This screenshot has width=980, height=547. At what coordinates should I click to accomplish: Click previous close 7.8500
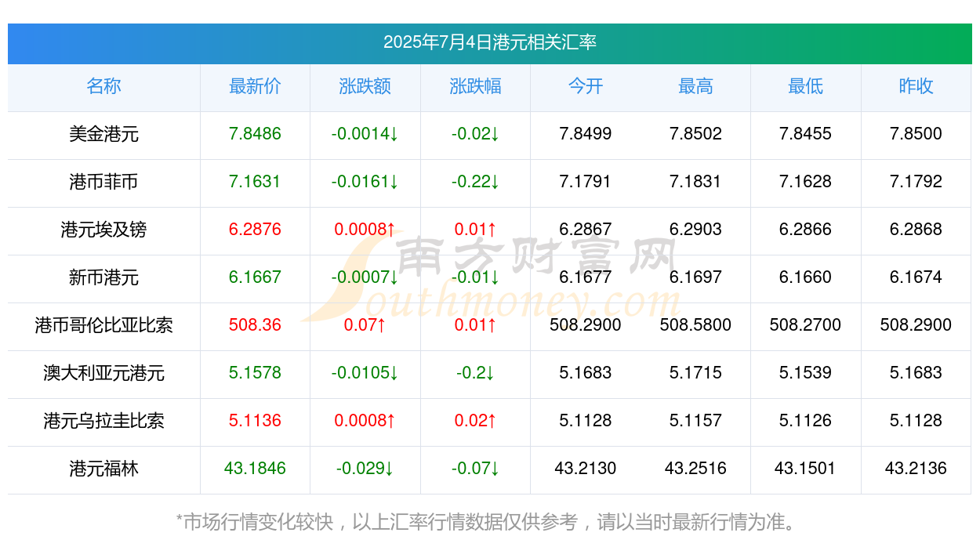pyautogui.click(x=916, y=134)
